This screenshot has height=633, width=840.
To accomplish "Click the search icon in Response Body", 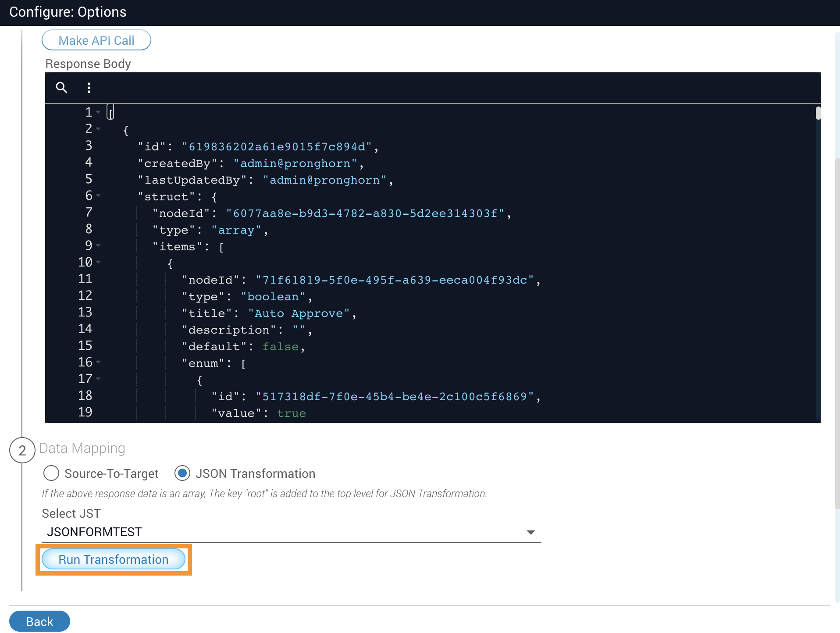I will pyautogui.click(x=61, y=88).
